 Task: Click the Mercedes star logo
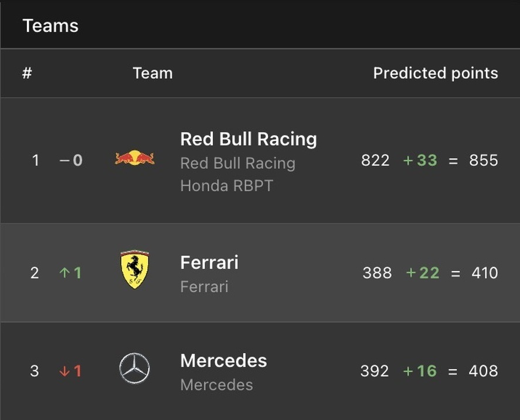coord(134,368)
